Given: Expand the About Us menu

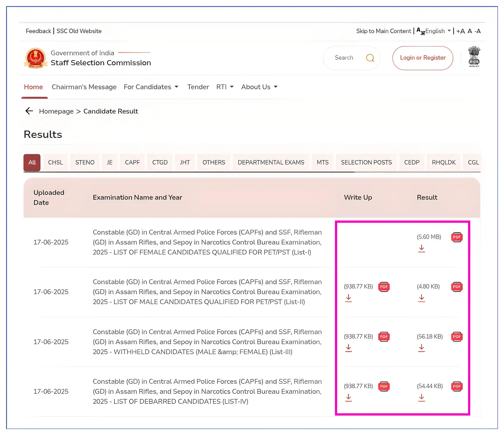Looking at the screenshot, I should (259, 87).
